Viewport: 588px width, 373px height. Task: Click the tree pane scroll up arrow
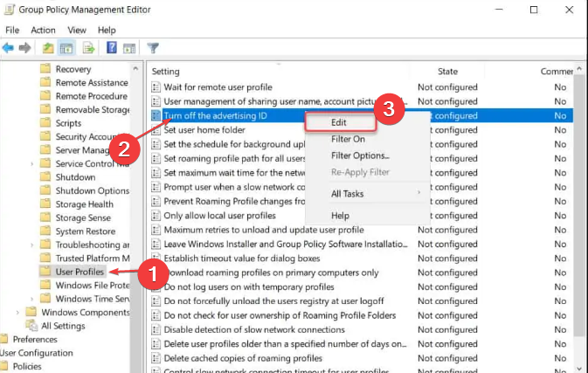click(x=135, y=69)
